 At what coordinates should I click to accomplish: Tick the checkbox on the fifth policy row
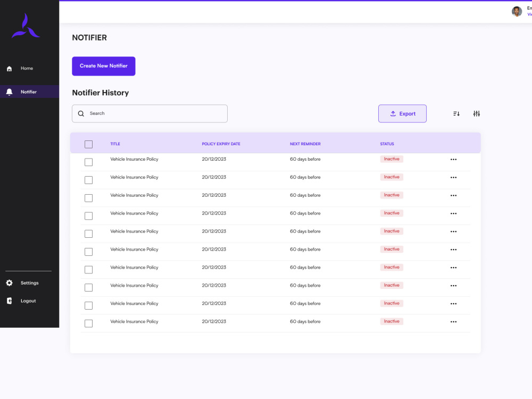click(x=88, y=234)
